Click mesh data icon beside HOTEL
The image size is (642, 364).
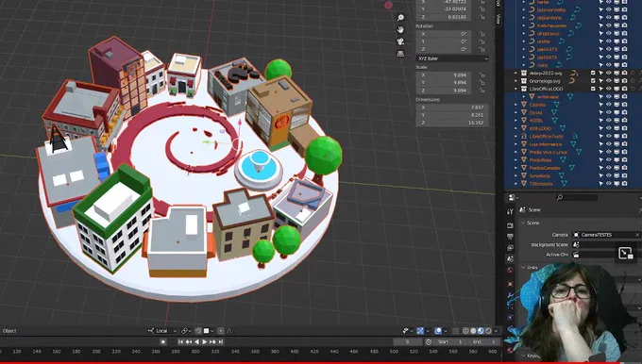click(x=554, y=121)
